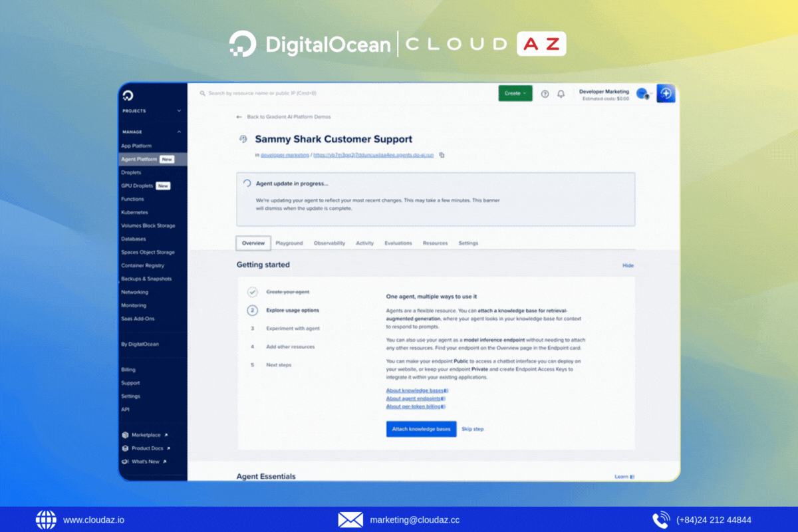This screenshot has width=798, height=532.
Task: Click the What's New megaphone icon
Action: [125, 462]
